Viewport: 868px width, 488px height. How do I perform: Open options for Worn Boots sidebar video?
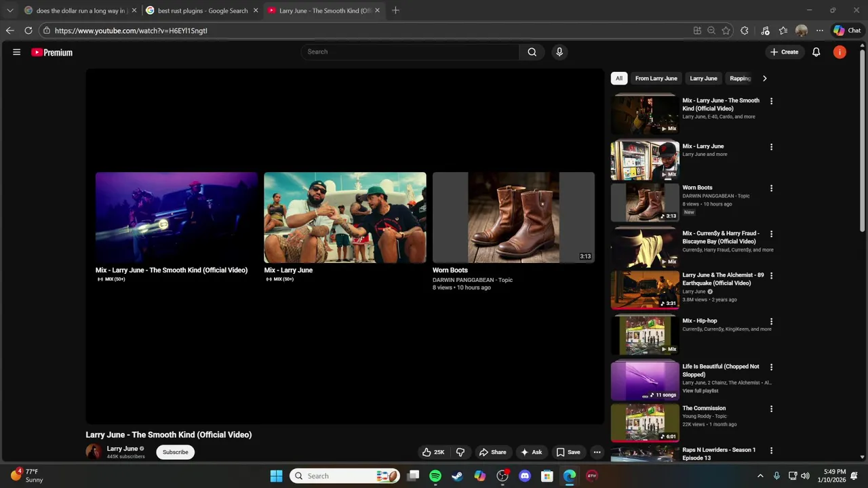point(771,188)
